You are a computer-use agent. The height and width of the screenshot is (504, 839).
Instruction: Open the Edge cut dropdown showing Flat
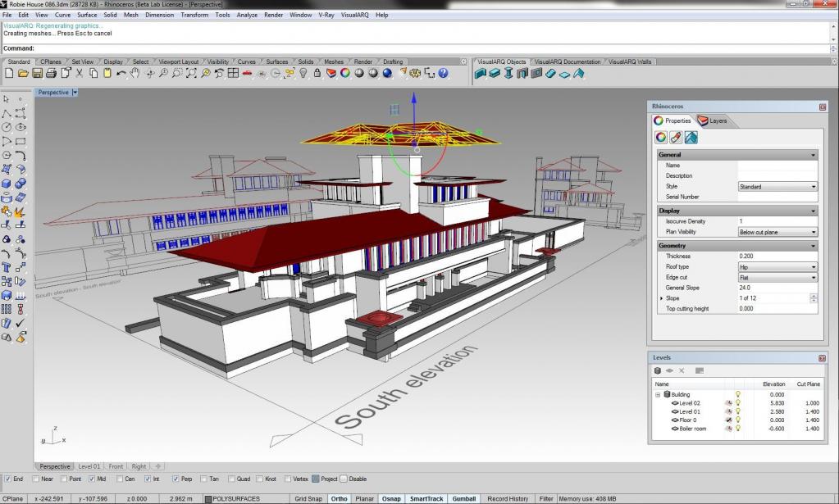tap(777, 277)
